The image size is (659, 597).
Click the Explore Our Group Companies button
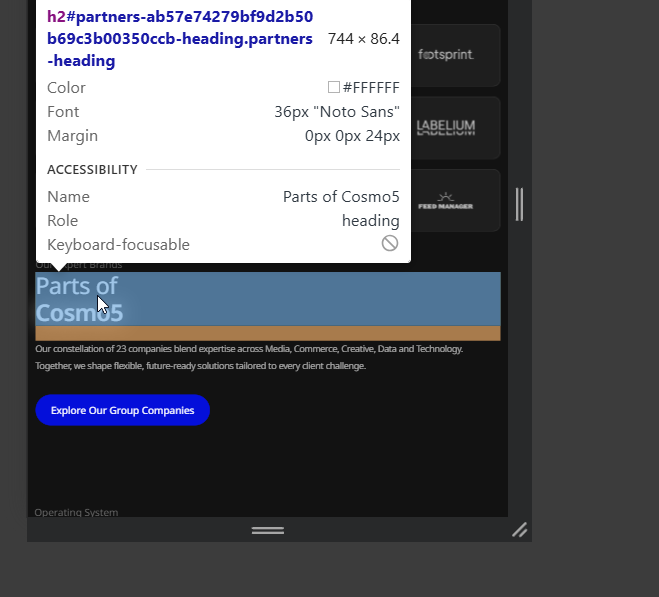pos(122,410)
